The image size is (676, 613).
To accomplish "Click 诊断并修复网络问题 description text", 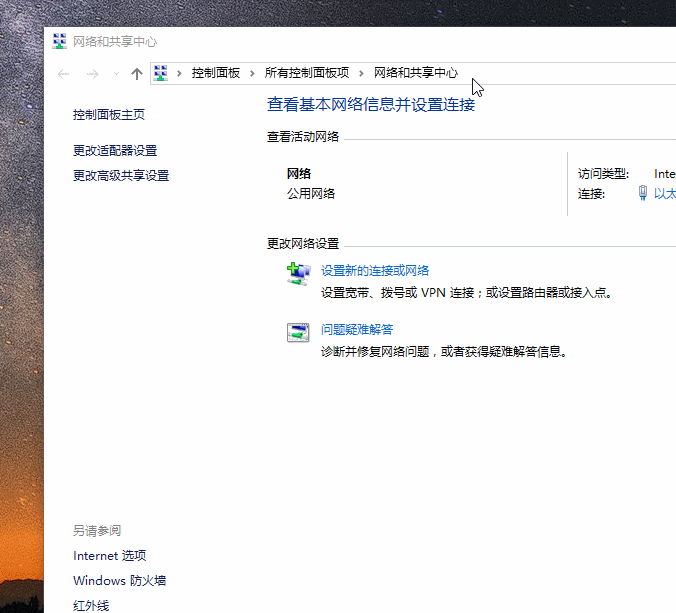I will coord(444,352).
